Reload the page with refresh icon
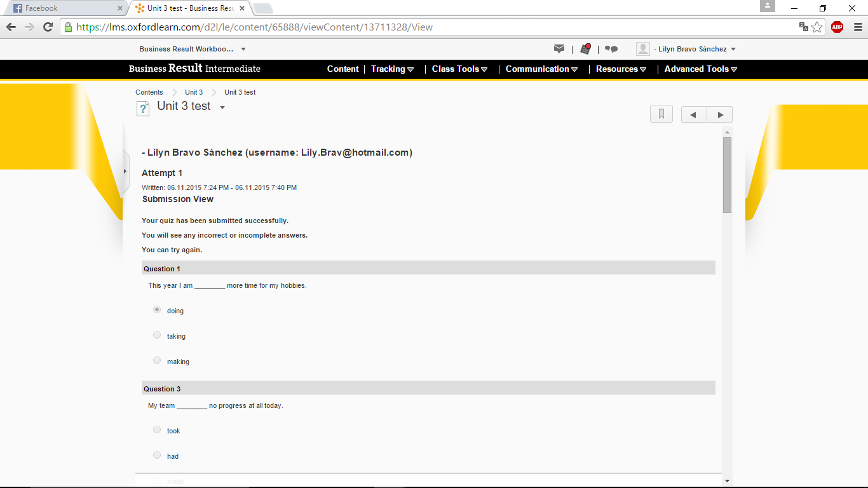This screenshot has width=868, height=488. pyautogui.click(x=48, y=27)
